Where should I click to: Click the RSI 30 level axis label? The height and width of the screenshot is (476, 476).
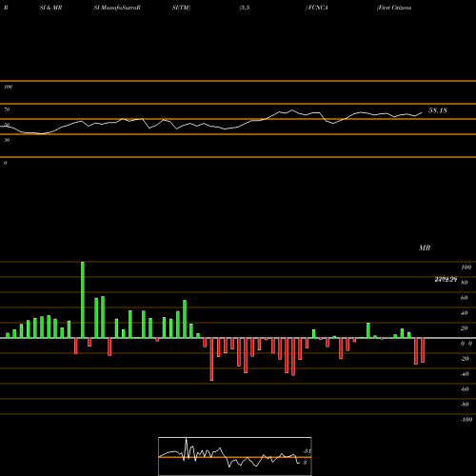pyautogui.click(x=7, y=140)
